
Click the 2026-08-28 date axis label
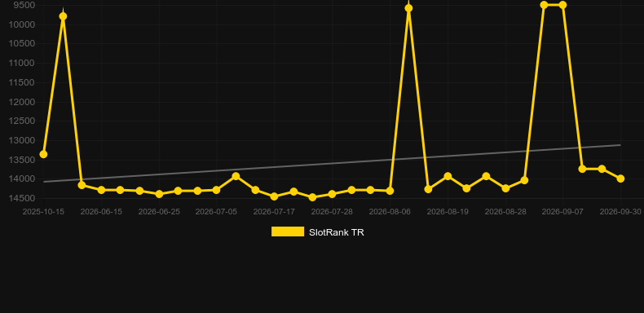[505, 212]
